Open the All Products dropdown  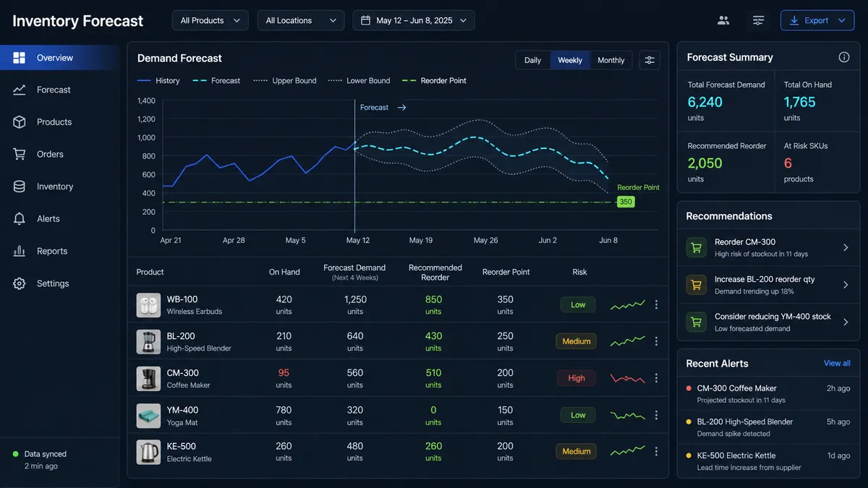[210, 20]
